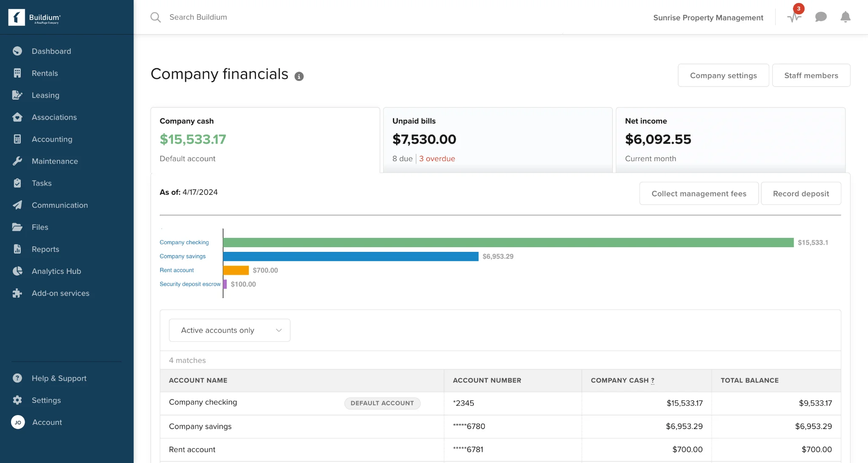Open the Maintenance section

pos(55,161)
